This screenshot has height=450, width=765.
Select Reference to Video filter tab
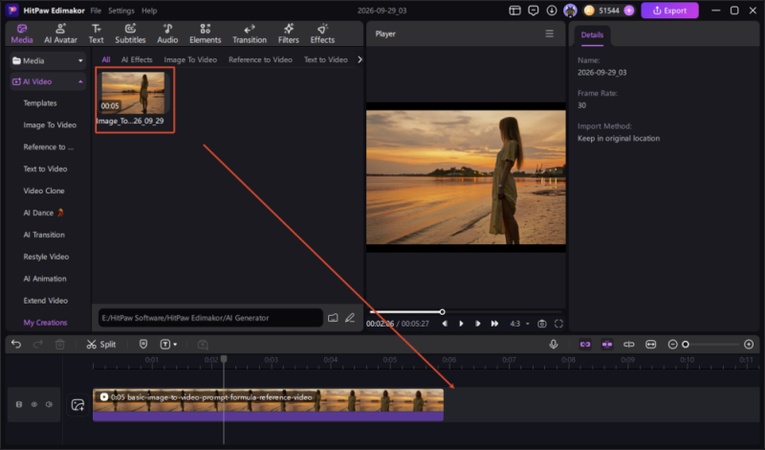(x=260, y=60)
